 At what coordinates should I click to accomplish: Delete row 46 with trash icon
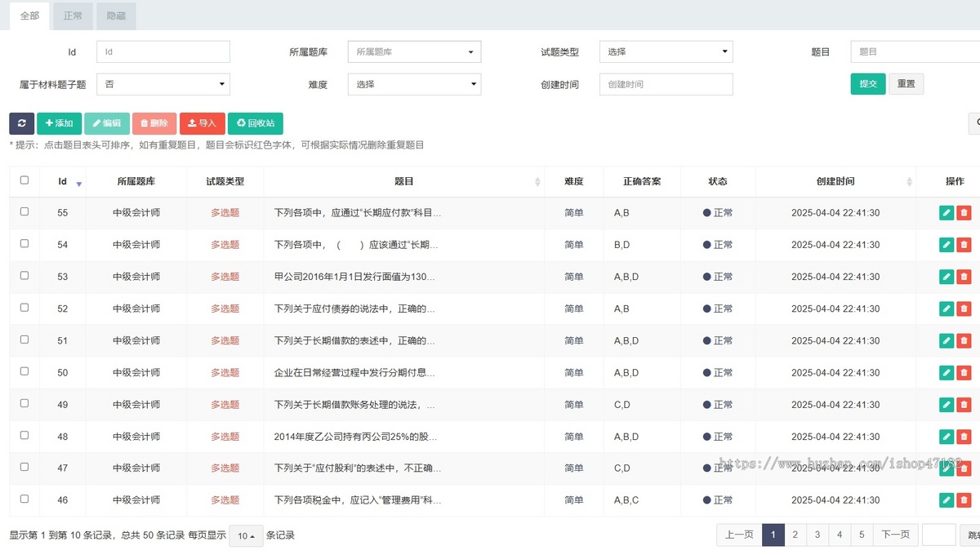pos(964,500)
